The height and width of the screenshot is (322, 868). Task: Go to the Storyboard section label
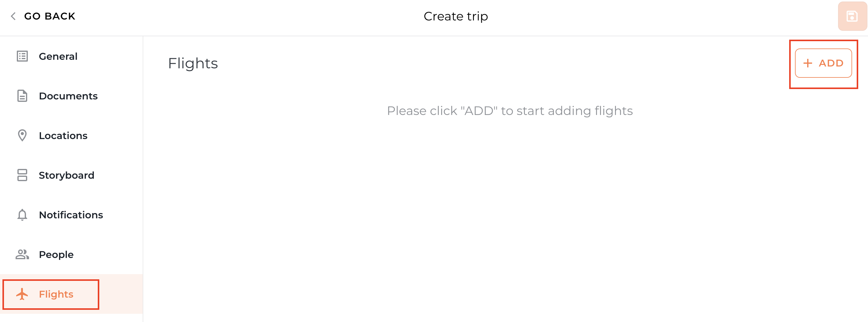pyautogui.click(x=66, y=175)
